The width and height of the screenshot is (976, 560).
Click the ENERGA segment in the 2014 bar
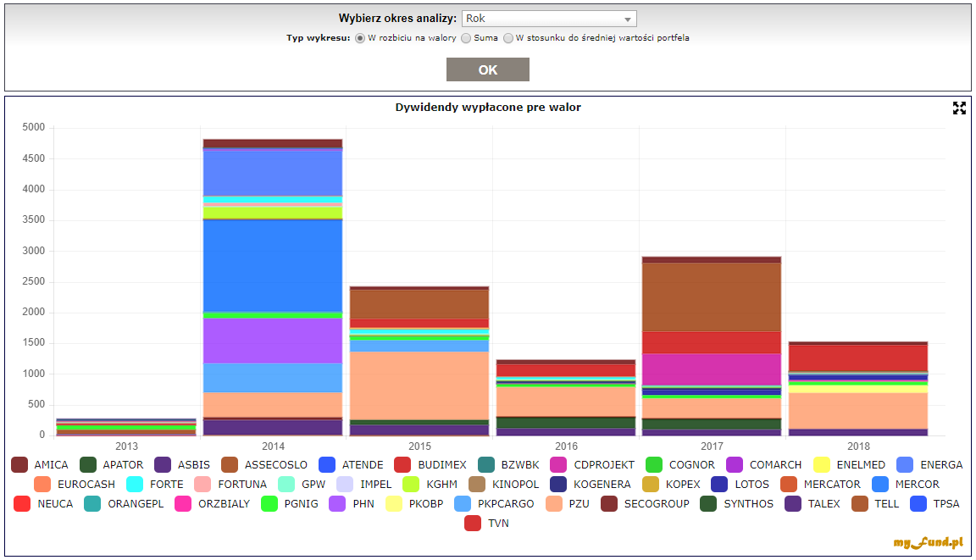273,173
